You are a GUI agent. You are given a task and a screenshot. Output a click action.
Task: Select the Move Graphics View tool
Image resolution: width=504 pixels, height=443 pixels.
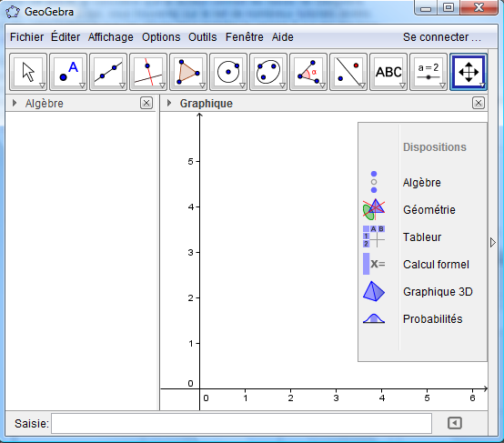(469, 72)
